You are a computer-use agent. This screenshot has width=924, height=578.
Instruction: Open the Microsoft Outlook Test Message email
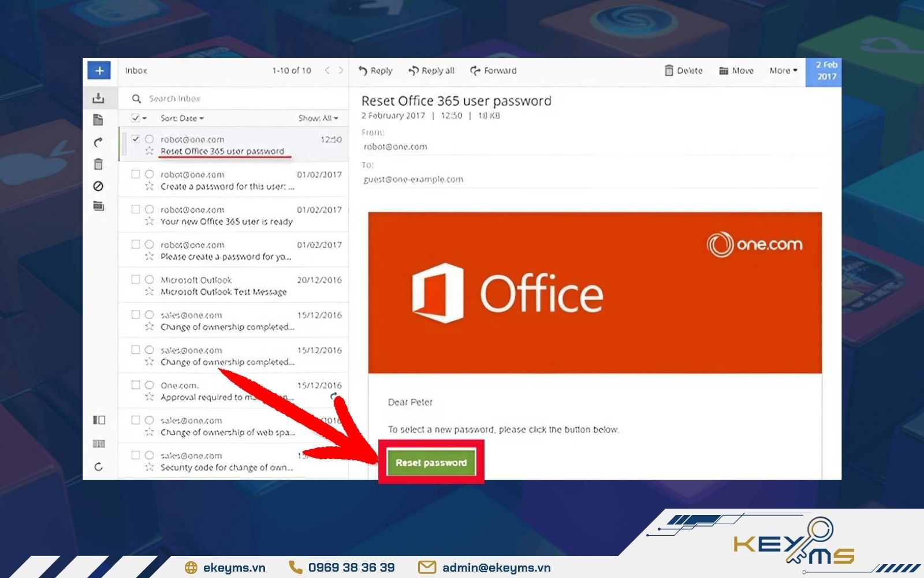(233, 286)
